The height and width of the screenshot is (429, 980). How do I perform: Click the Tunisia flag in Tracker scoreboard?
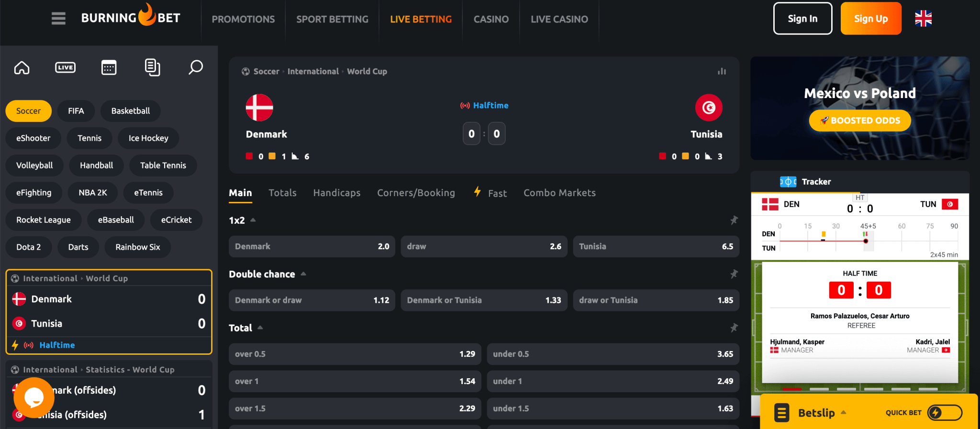[950, 204]
